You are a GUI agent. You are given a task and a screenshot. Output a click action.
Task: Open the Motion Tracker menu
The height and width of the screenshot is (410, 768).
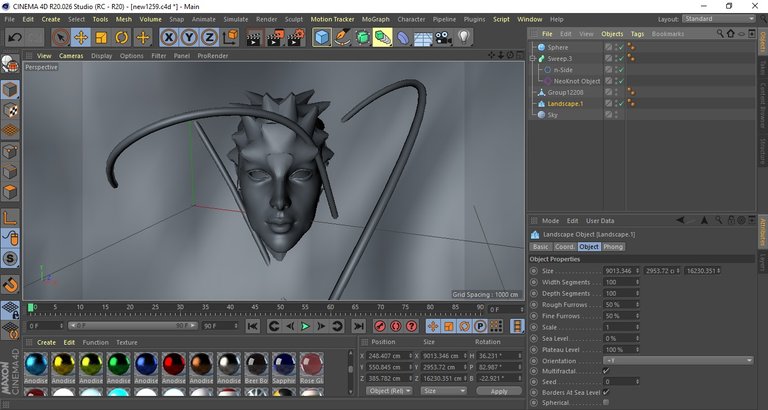point(333,19)
